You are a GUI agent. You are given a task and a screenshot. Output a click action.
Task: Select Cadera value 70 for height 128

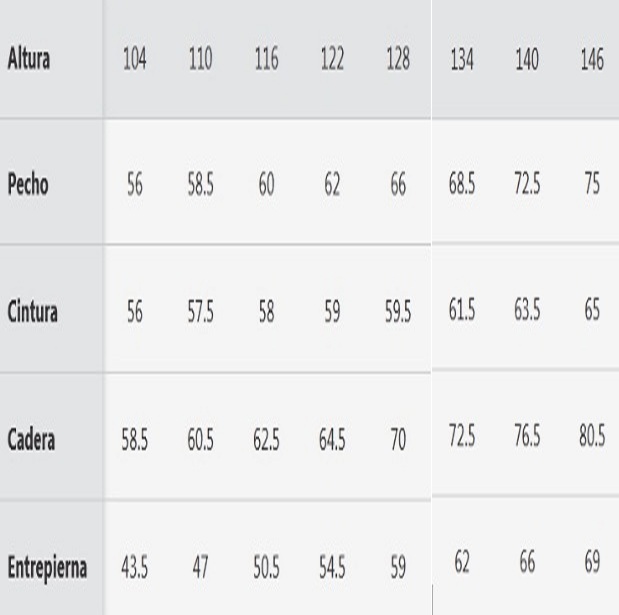click(x=398, y=438)
